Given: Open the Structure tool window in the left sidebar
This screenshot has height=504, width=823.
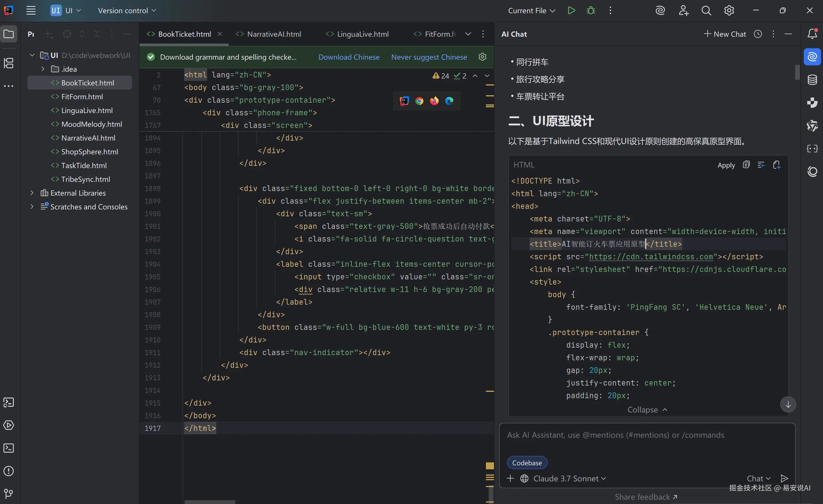Looking at the screenshot, I should point(9,63).
